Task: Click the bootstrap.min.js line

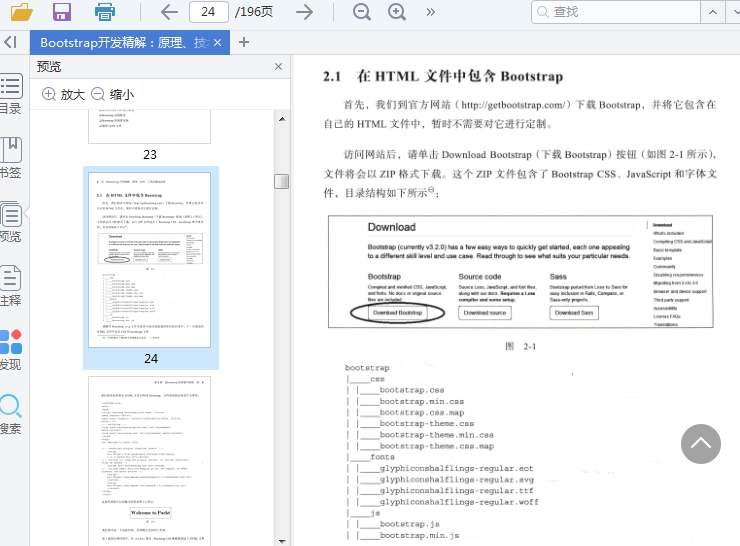Action: coord(420,535)
